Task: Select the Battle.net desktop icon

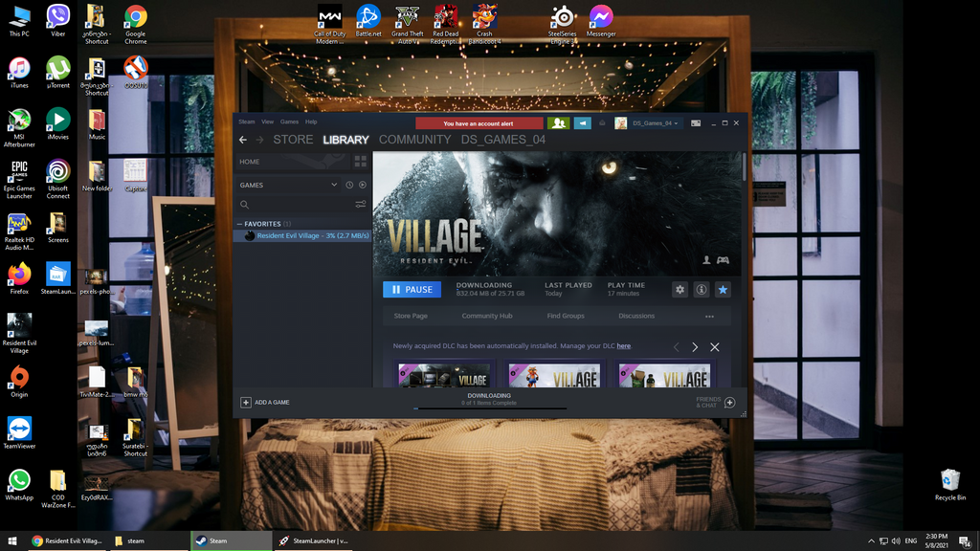Action: click(x=368, y=21)
